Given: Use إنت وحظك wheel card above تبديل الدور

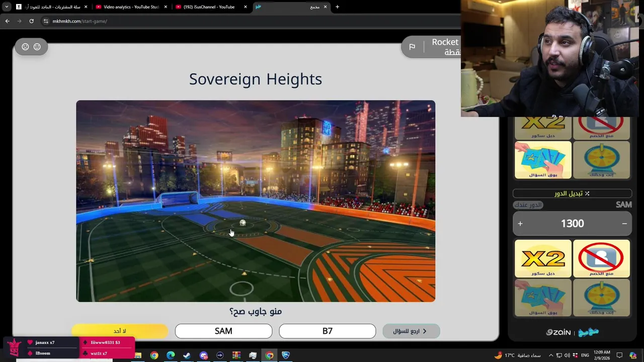Looking at the screenshot, I should click(x=601, y=160).
